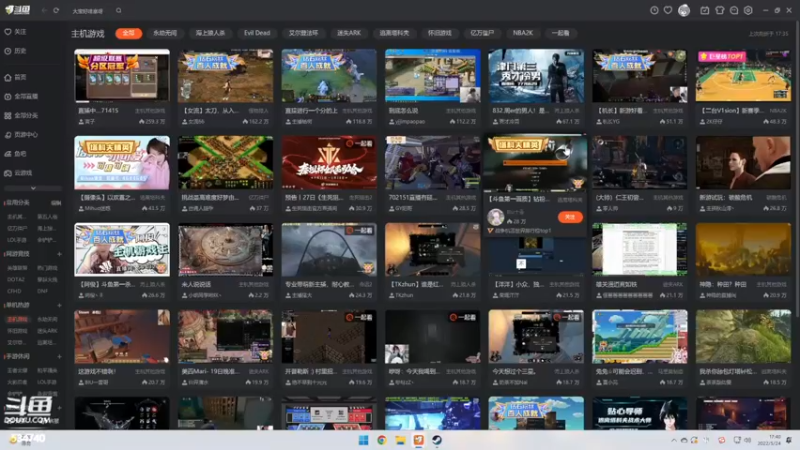The height and width of the screenshot is (450, 800).
Task: Open watch history clock icon in title bar
Action: pos(654,10)
